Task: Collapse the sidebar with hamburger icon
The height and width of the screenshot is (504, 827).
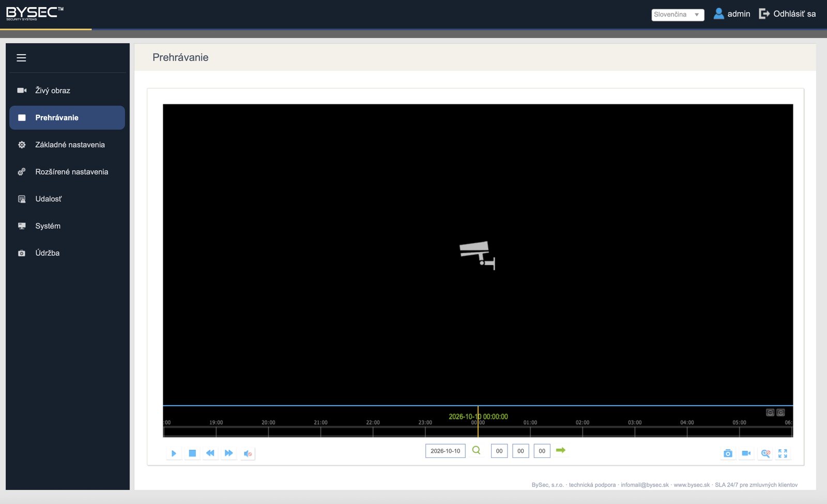Action: coord(21,58)
